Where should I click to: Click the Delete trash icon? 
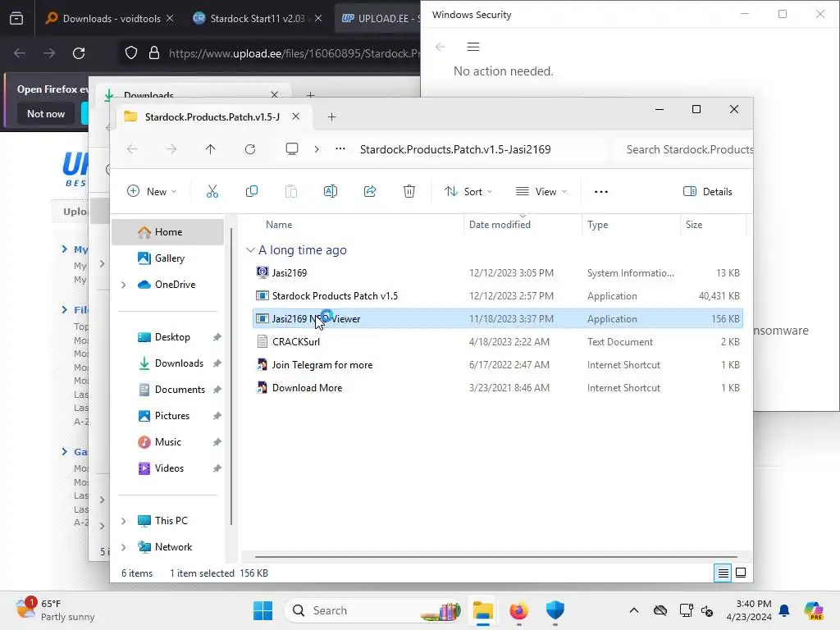[409, 191]
